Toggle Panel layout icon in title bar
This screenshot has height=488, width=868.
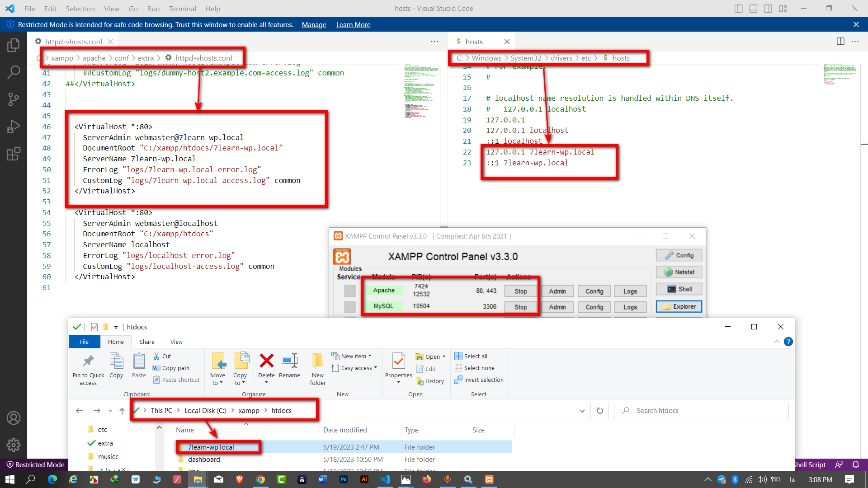pos(753,9)
